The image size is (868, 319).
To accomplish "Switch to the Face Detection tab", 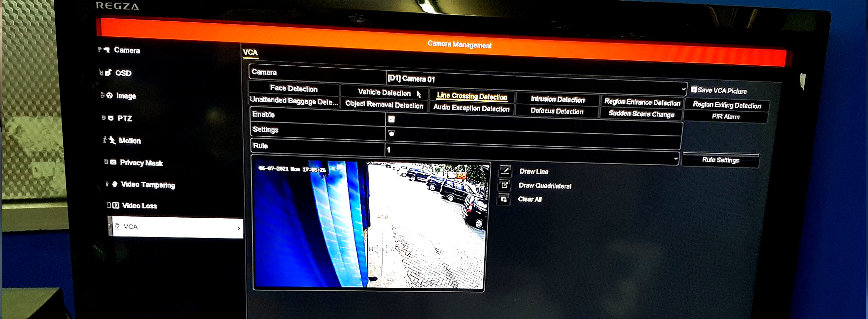I will point(294,88).
